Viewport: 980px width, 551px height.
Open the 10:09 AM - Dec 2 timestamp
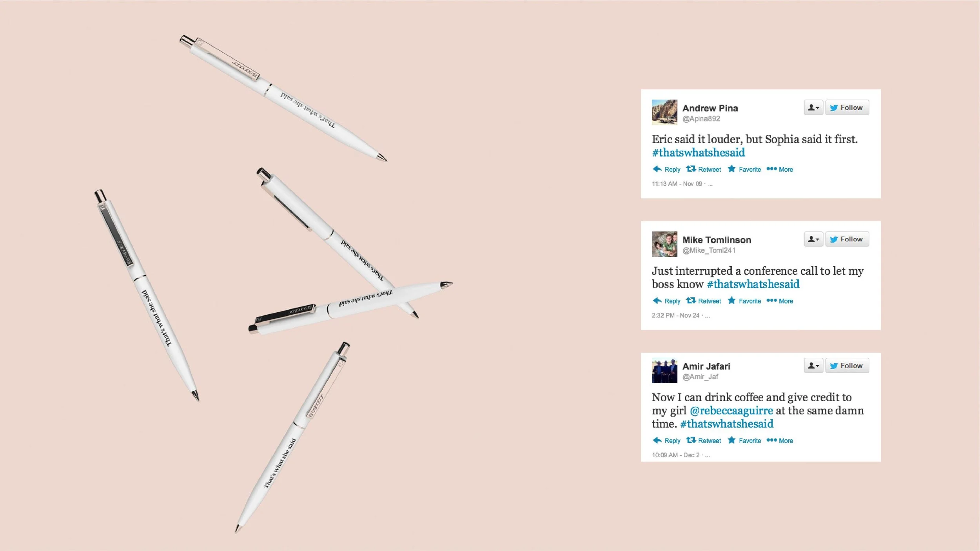(675, 455)
